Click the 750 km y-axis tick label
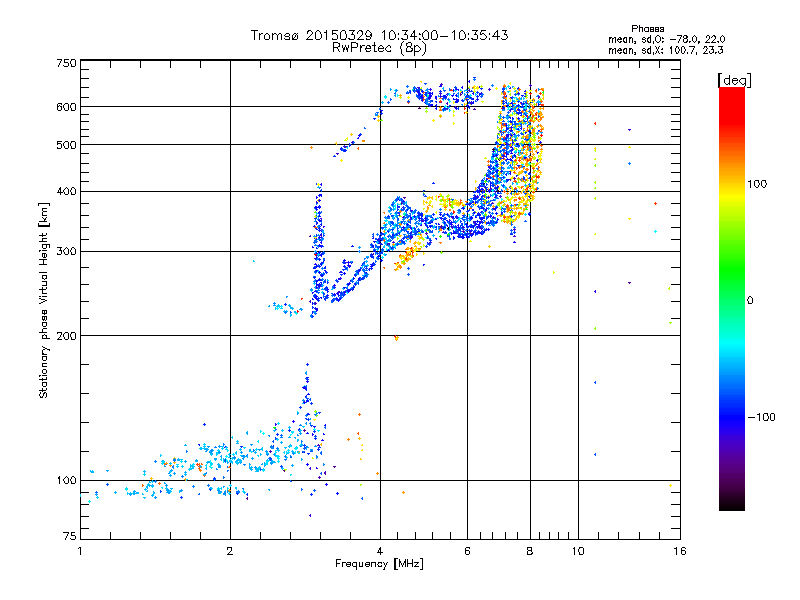The image size is (800, 600). click(x=66, y=63)
